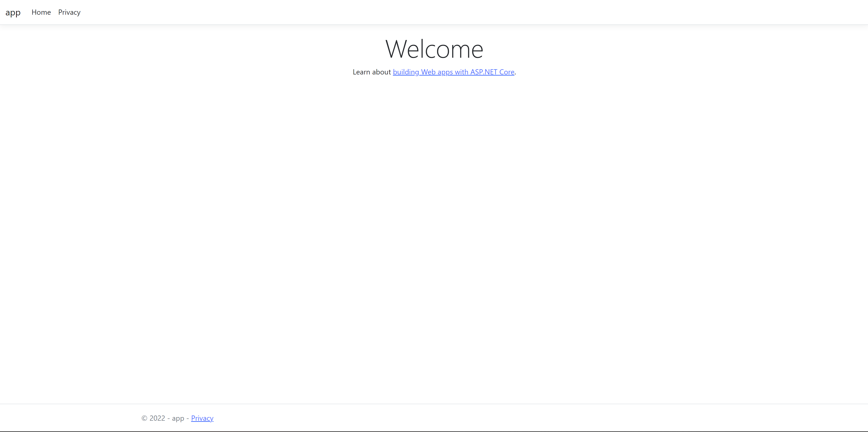Open the building Web apps with ASP.NET Core link
868x432 pixels.
[x=453, y=72]
